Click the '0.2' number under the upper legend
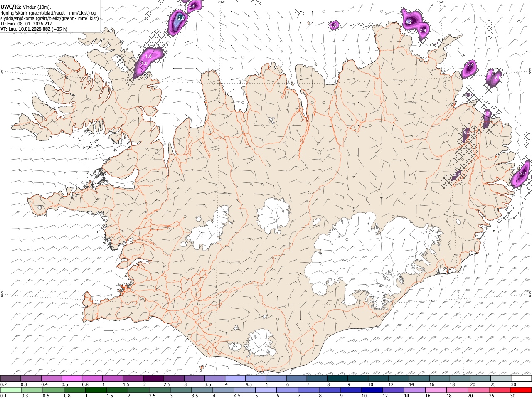 3,384
